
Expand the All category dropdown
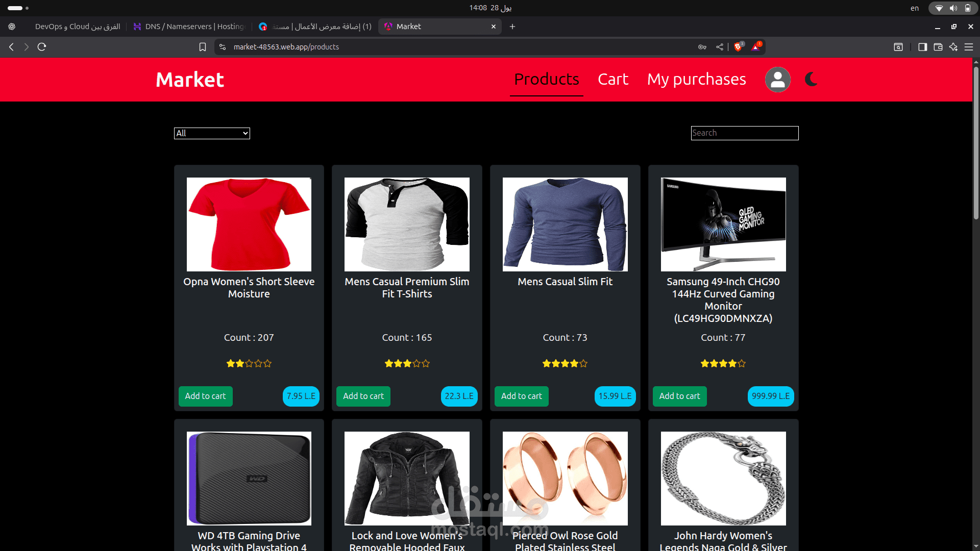pyautogui.click(x=212, y=133)
